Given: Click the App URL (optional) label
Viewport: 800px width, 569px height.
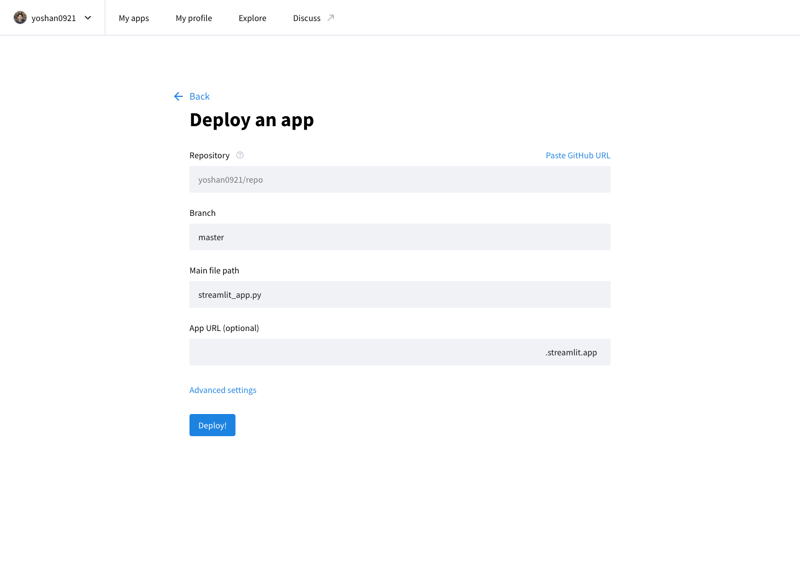Looking at the screenshot, I should pos(224,328).
